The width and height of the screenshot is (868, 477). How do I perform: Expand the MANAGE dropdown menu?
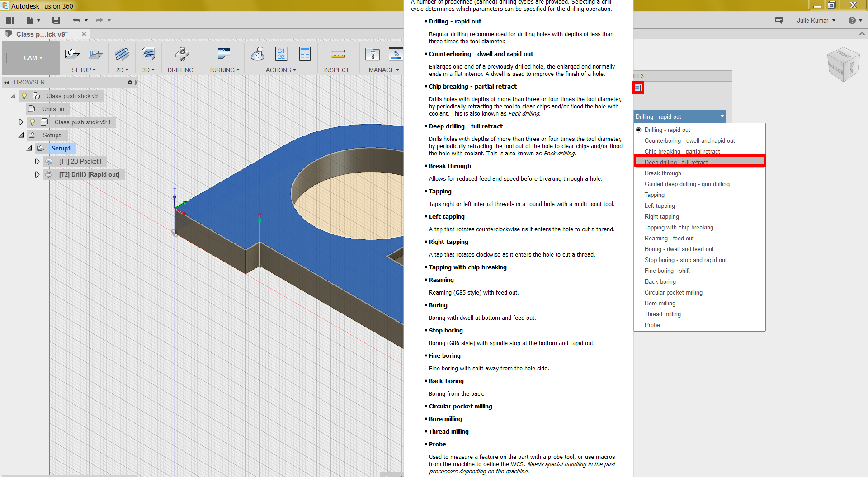point(384,70)
